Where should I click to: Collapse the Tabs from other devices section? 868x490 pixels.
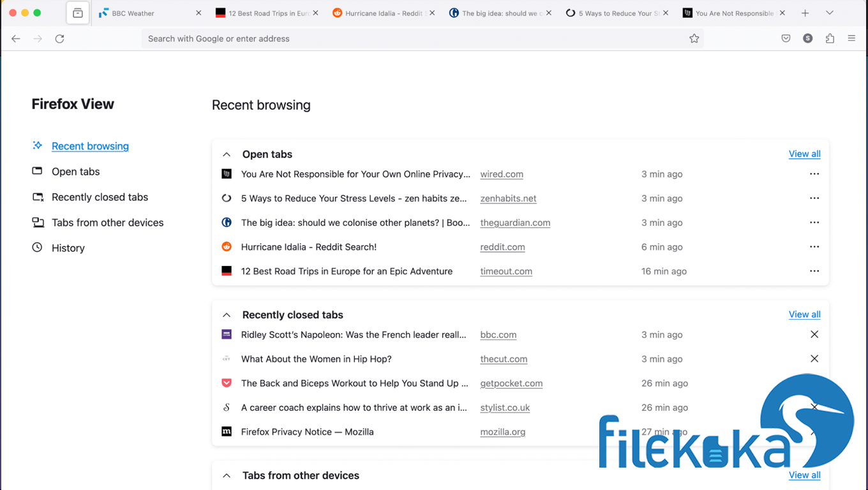[227, 476]
